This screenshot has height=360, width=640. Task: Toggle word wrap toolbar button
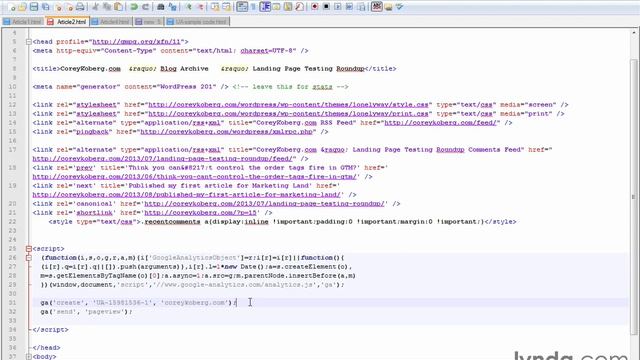242,7
